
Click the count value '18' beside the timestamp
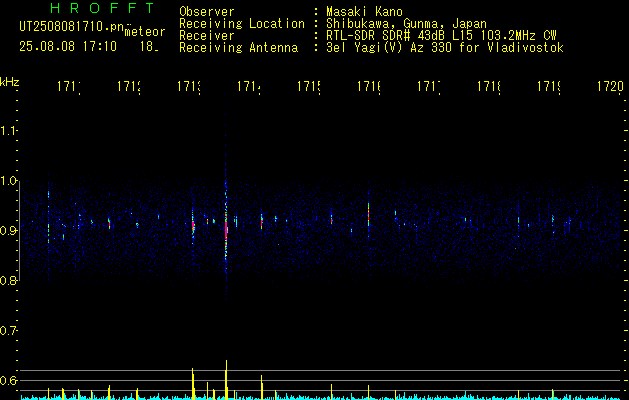coord(149,47)
